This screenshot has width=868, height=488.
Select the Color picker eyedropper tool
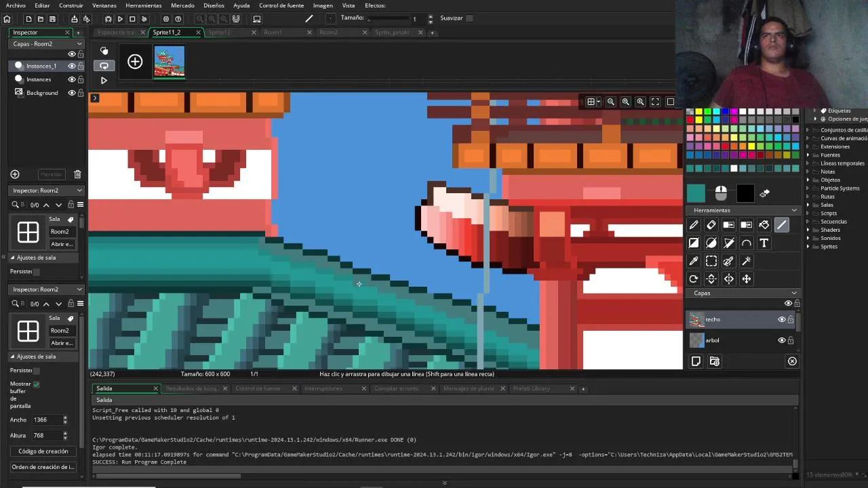click(694, 261)
